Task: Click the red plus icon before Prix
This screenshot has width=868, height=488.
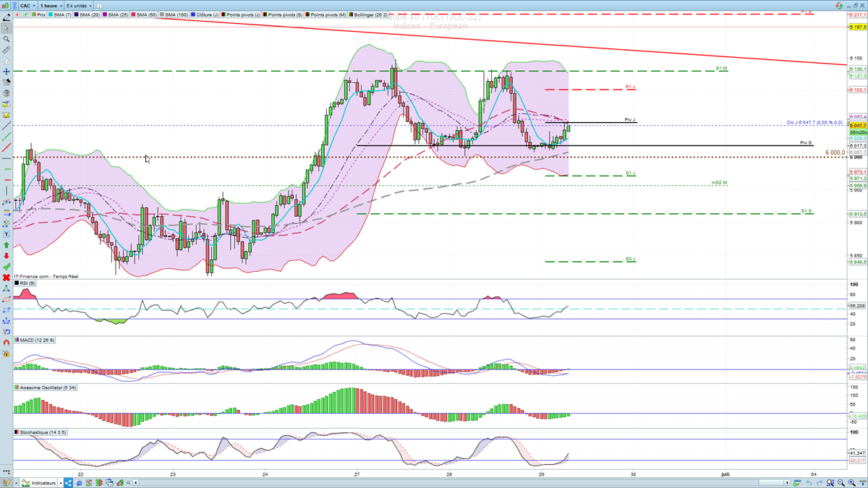Action: click(17, 14)
